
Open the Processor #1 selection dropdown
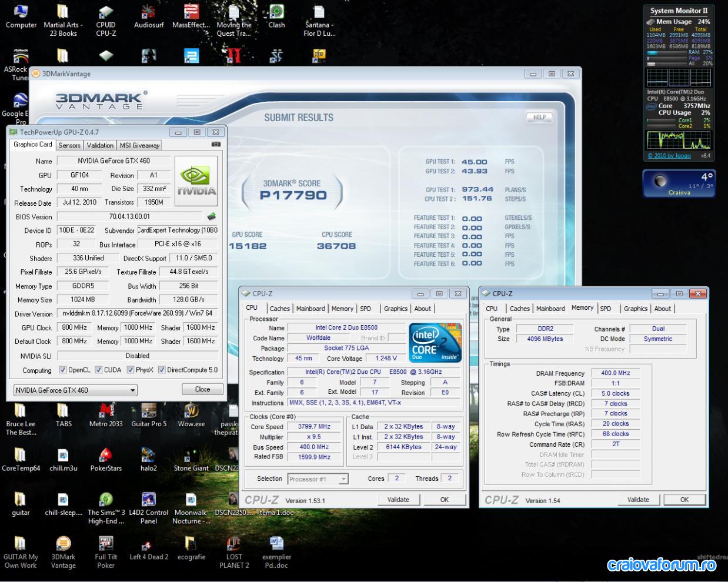tap(318, 479)
